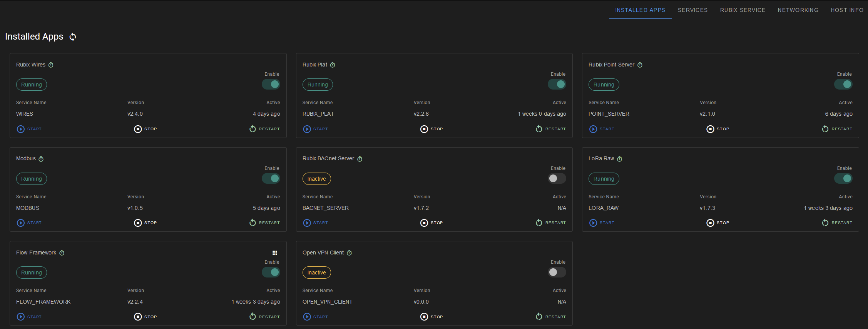868x329 pixels.
Task: Disable the Rubix Point Server Enable toggle
Action: point(843,84)
